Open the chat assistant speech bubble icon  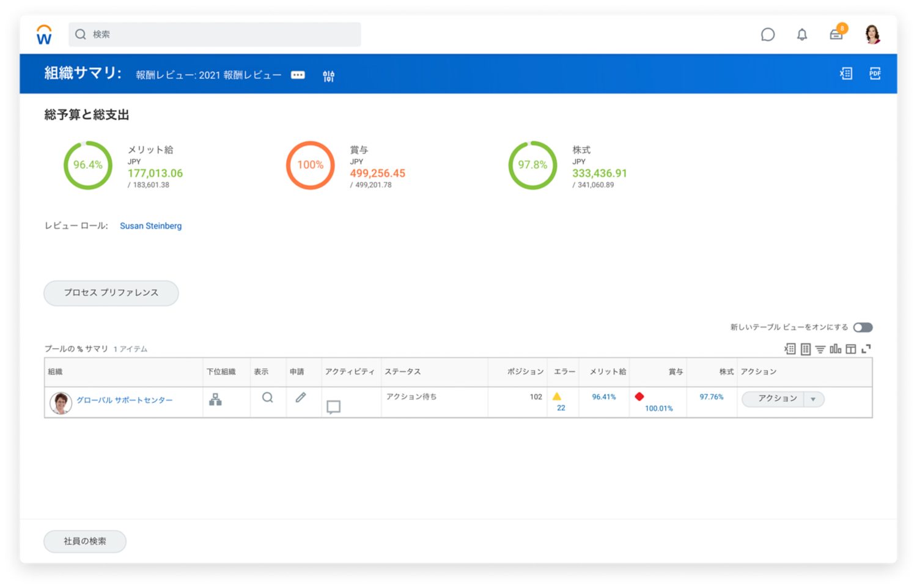coord(768,35)
